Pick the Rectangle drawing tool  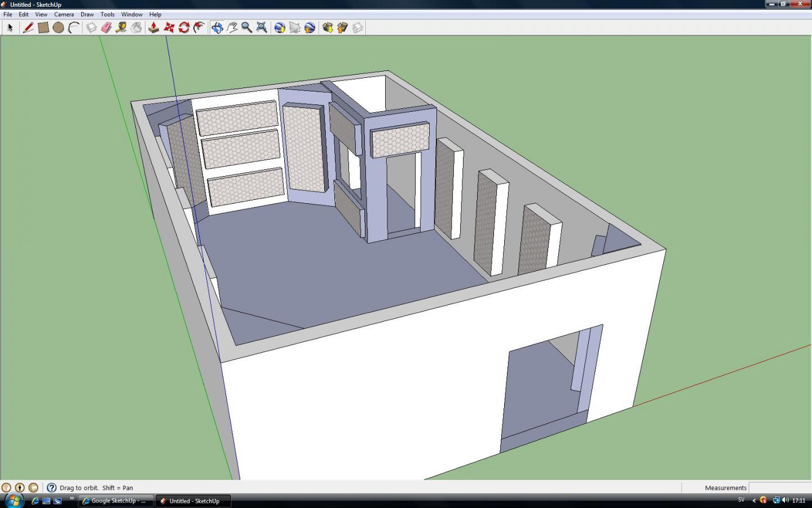coord(43,27)
